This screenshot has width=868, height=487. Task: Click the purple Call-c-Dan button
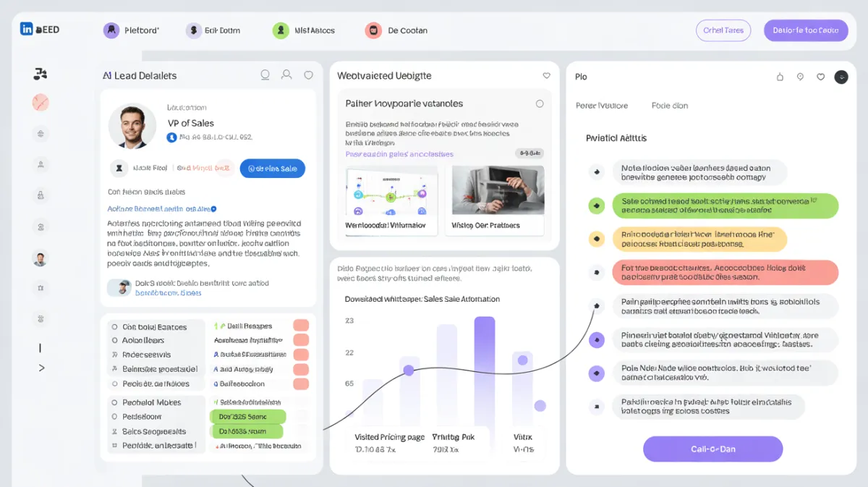click(712, 449)
